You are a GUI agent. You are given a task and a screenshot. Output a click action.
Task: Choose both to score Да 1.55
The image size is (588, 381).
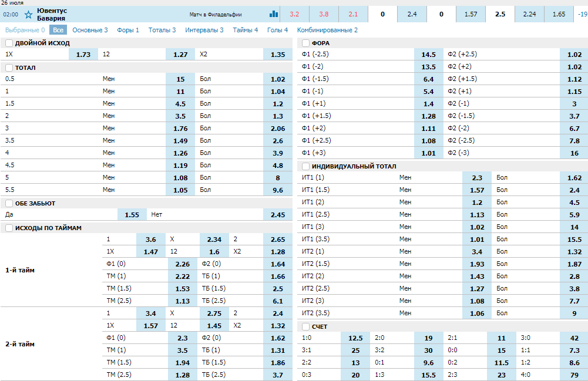click(132, 215)
